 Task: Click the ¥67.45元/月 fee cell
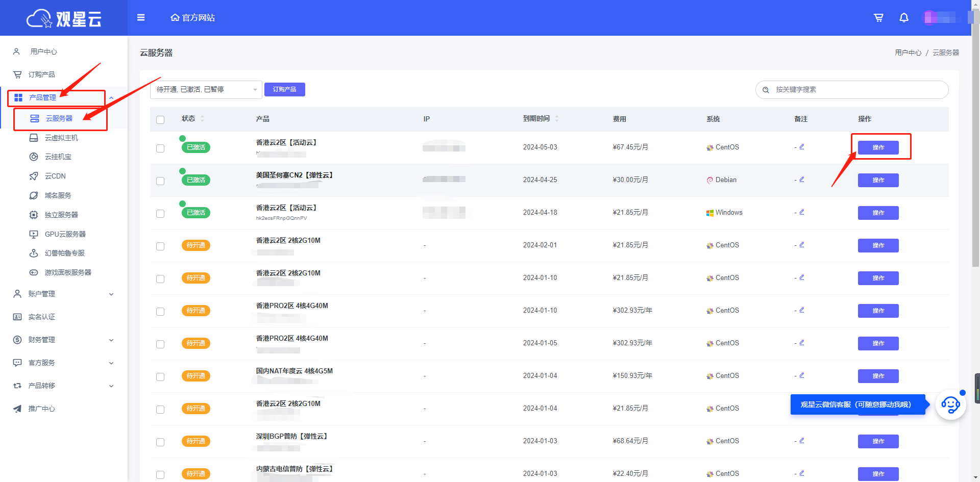630,147
